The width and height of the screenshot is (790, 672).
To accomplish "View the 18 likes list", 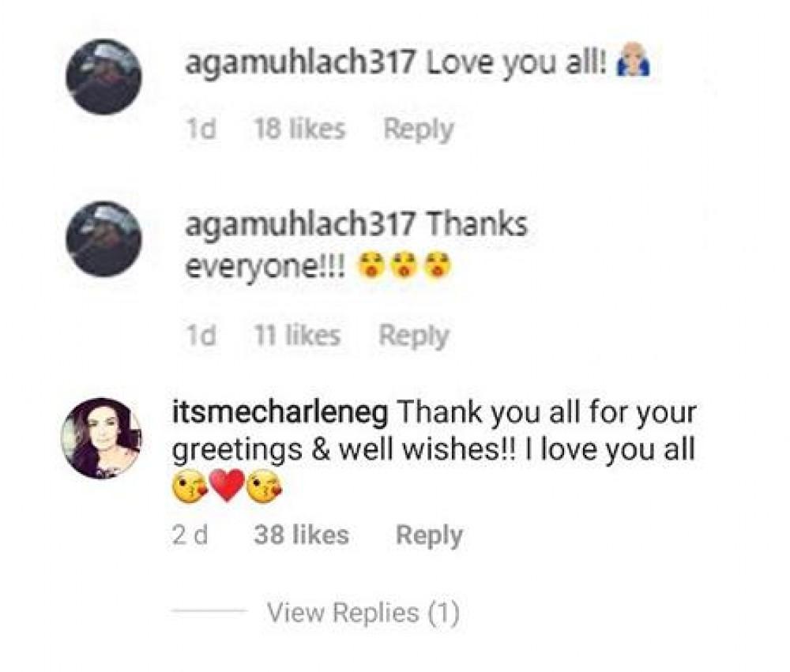I will [x=299, y=129].
